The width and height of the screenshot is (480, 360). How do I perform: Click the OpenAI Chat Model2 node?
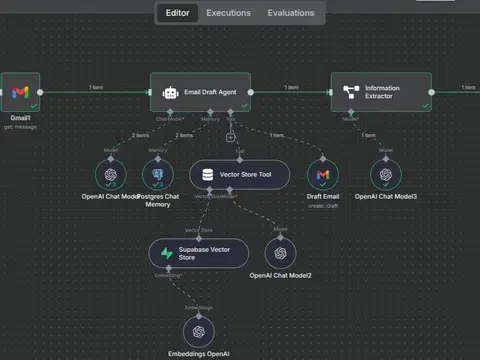pos(280,253)
